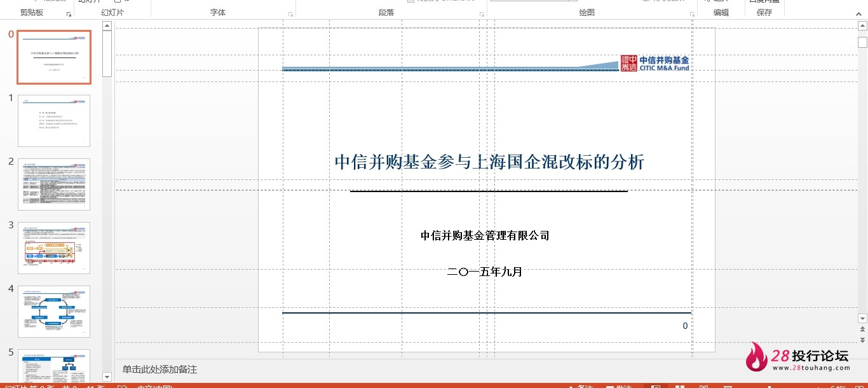The width and height of the screenshot is (868, 388).
Task: Click the editing area scroll up arrow
Action: point(862,26)
